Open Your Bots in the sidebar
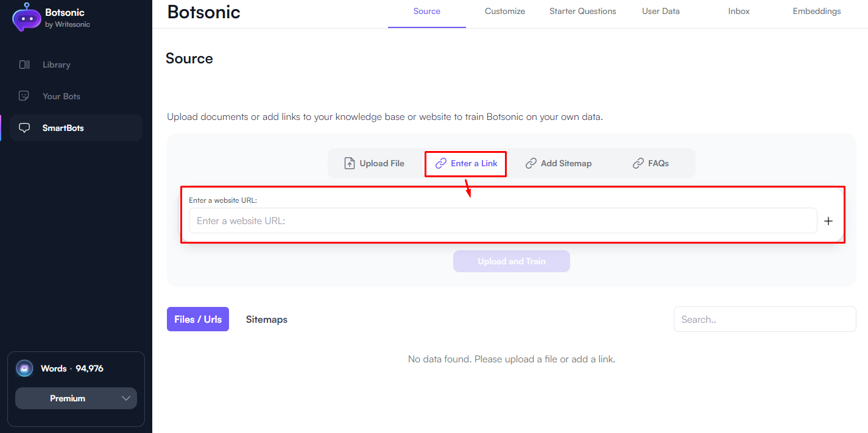The width and height of the screenshot is (868, 433). [76, 96]
